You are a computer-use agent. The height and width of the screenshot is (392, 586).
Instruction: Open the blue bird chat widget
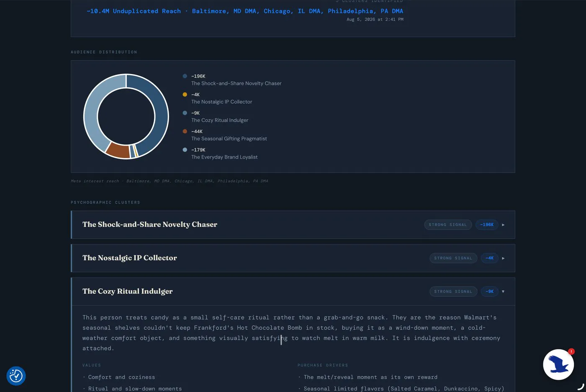(558, 364)
